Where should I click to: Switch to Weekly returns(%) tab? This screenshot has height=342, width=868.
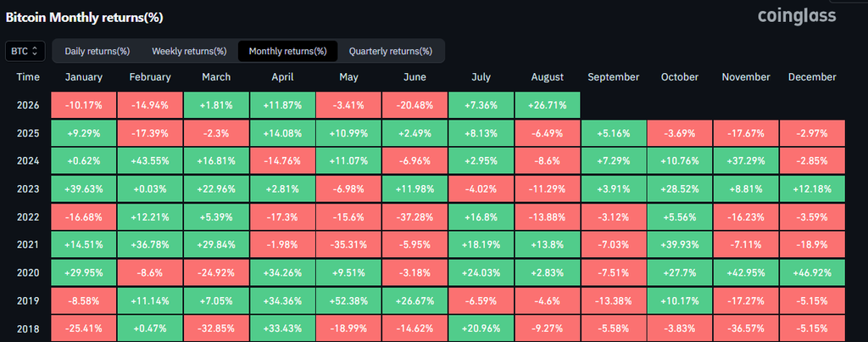click(x=189, y=51)
